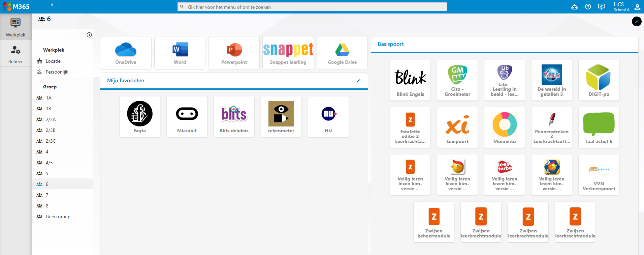Open the user account icon
644x255 pixels.
637,7
